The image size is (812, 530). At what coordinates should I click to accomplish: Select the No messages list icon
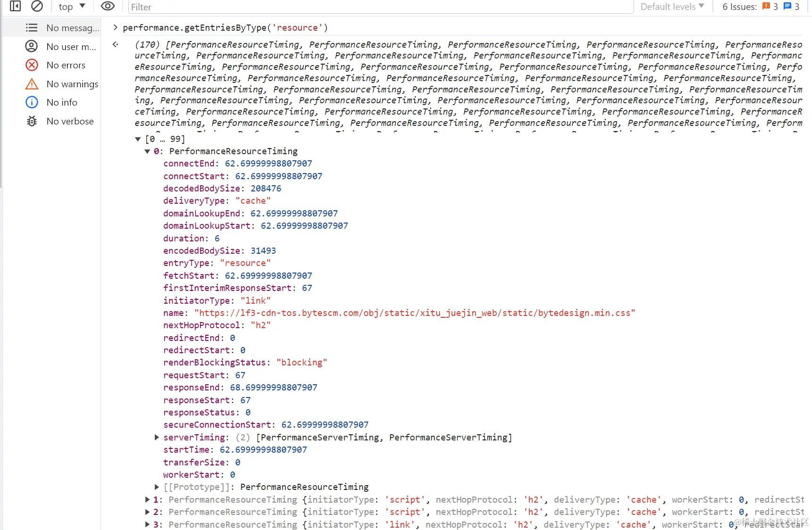32,28
